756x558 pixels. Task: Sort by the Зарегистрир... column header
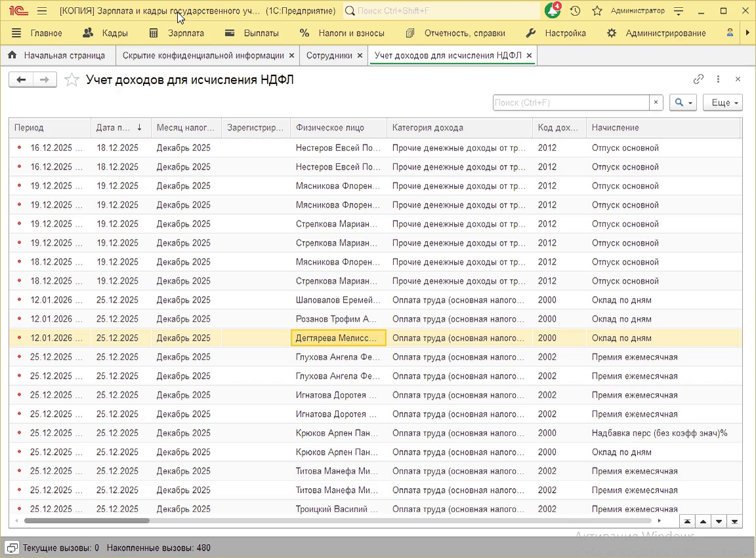point(256,128)
